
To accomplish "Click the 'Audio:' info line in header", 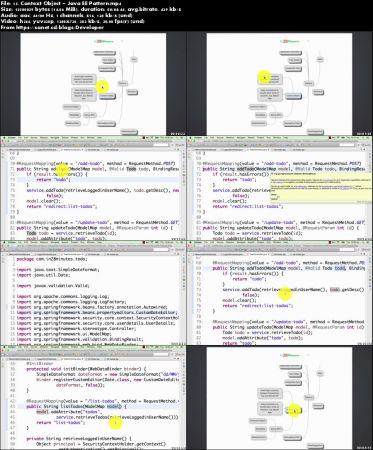I will click(x=66, y=15).
